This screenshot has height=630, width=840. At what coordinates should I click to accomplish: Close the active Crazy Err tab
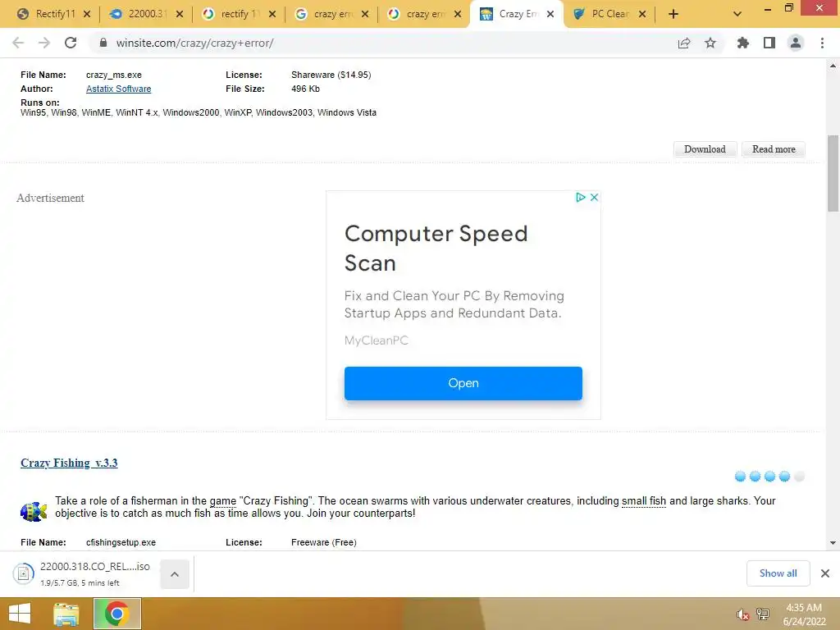tap(550, 15)
